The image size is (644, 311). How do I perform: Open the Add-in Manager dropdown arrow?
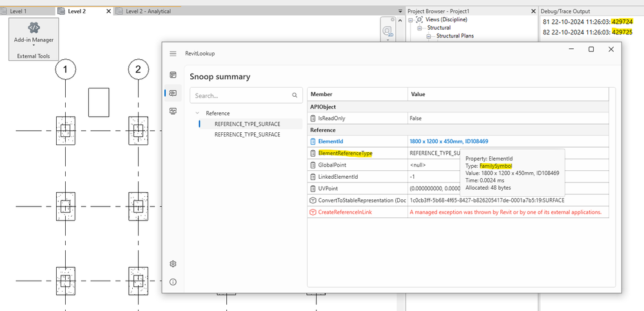[34, 45]
